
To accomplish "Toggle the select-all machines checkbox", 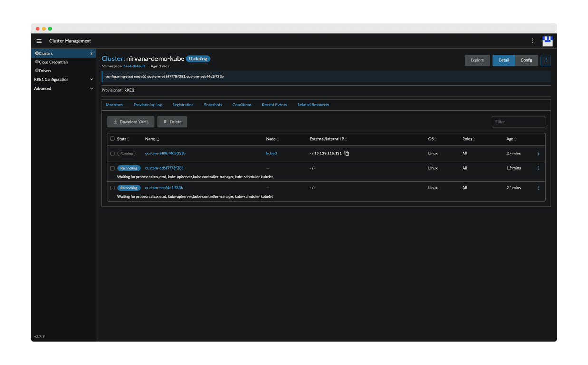I will pos(112,139).
